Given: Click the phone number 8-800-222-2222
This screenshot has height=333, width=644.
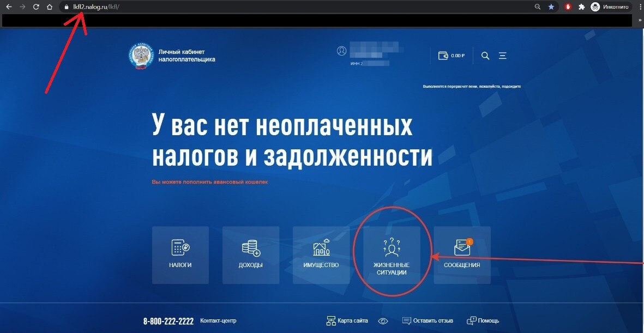Looking at the screenshot, I should pos(168,321).
